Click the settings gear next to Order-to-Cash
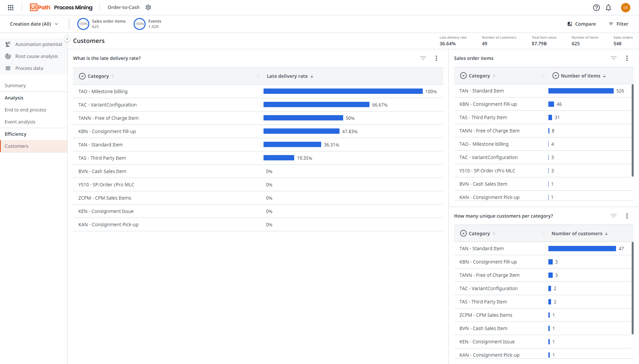Image resolution: width=639 pixels, height=364 pixels. point(148,7)
